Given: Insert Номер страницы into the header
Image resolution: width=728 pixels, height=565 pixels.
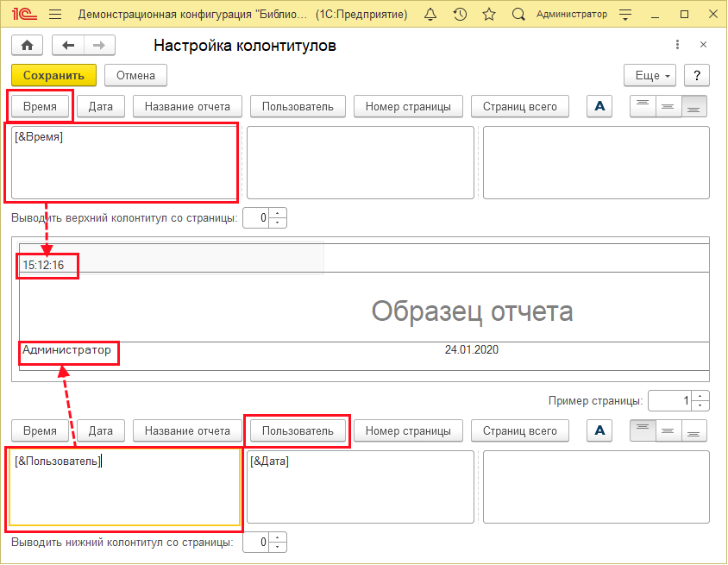Looking at the screenshot, I should (x=408, y=106).
